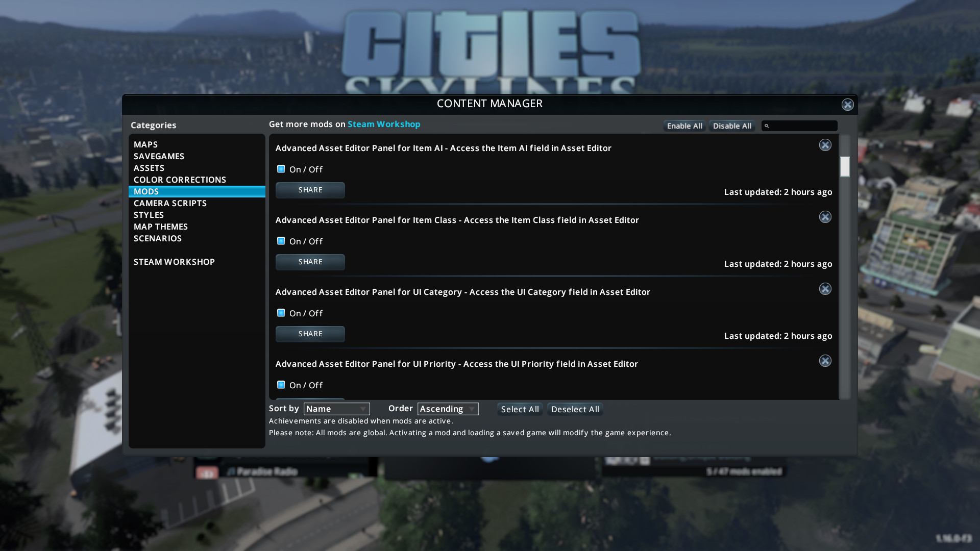Click the magnifier icon in search box

pos(767,126)
